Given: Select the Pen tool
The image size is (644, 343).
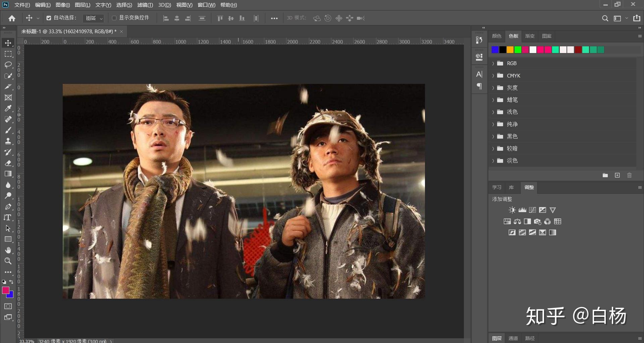Looking at the screenshot, I should (x=8, y=207).
